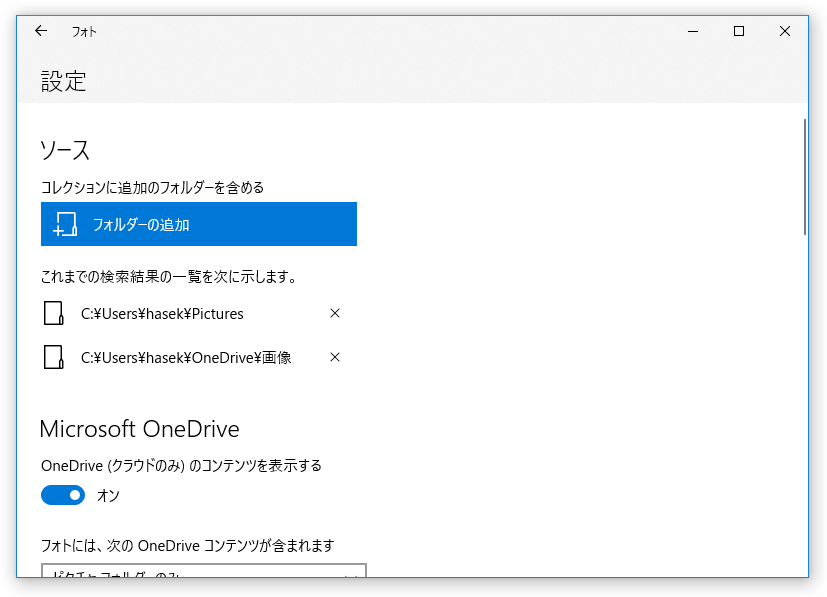Select the C:¥Users¥hasek¥OneDrive¥画像 path text
This screenshot has height=597, width=827.
tap(186, 358)
